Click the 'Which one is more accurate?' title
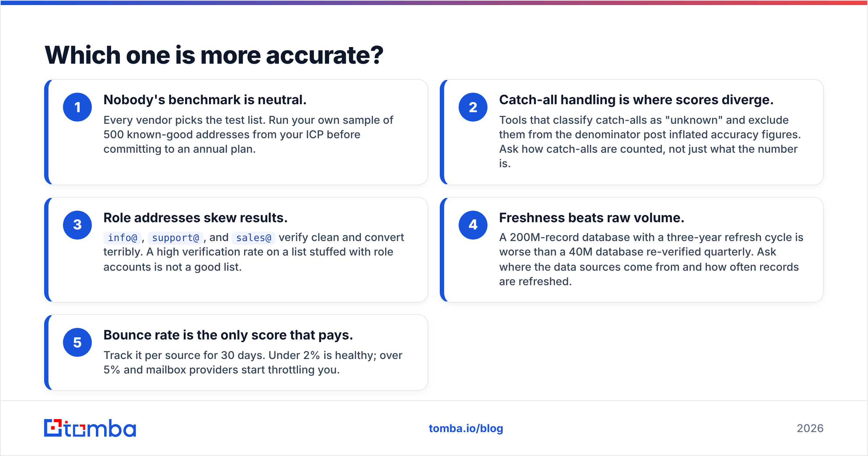The image size is (868, 456). point(214,55)
